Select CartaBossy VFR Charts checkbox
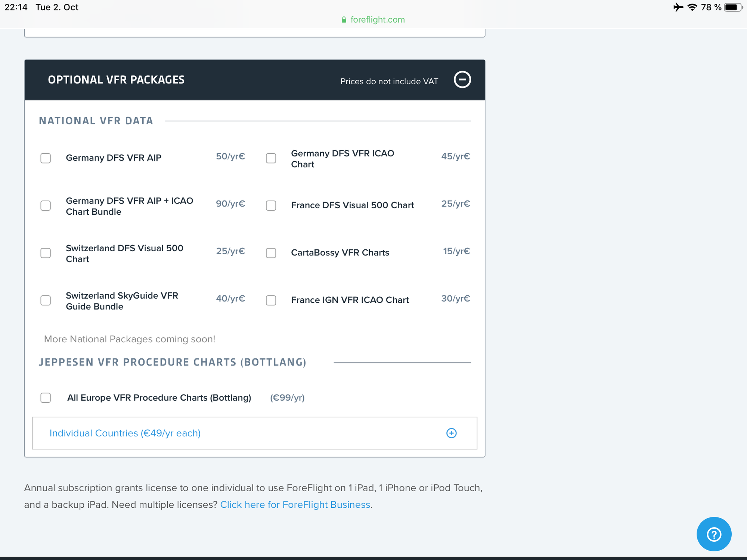 271,253
